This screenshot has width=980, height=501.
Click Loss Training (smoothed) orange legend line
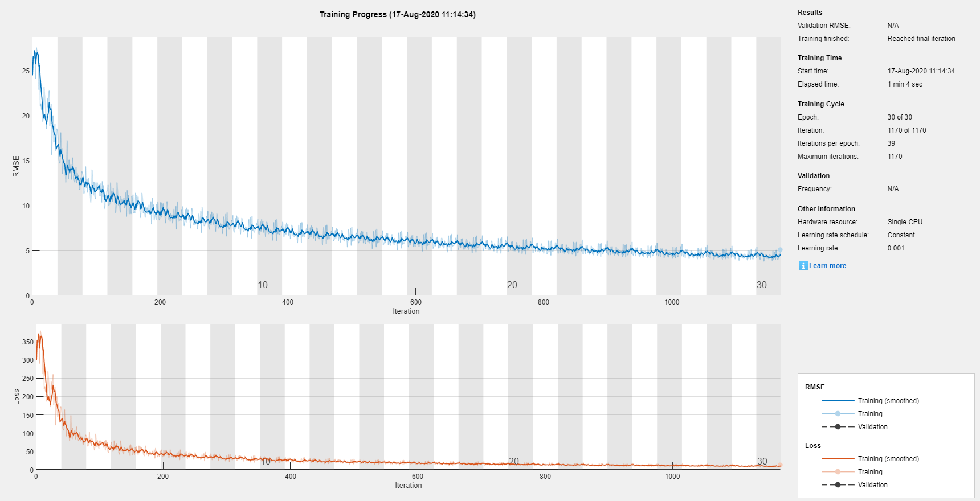click(838, 459)
